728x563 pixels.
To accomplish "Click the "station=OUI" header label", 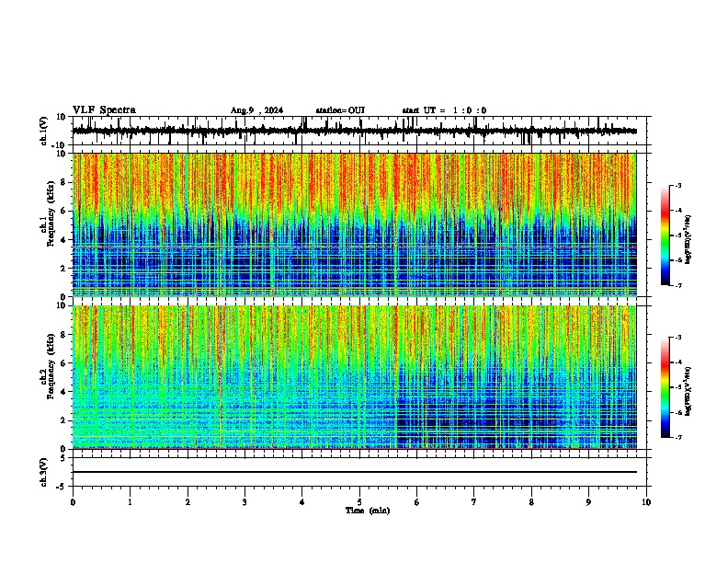I will point(340,110).
